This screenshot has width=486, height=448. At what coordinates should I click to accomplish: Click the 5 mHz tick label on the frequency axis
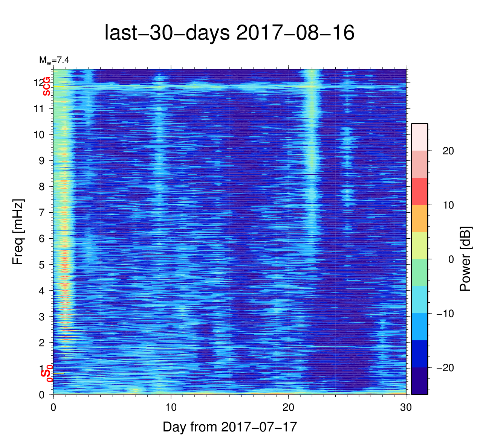41,265
